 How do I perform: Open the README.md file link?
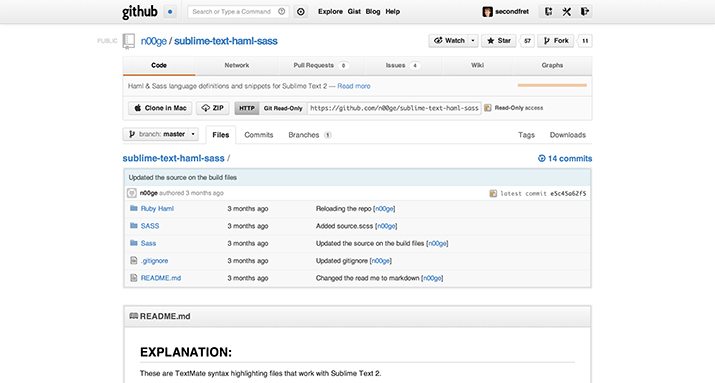161,278
